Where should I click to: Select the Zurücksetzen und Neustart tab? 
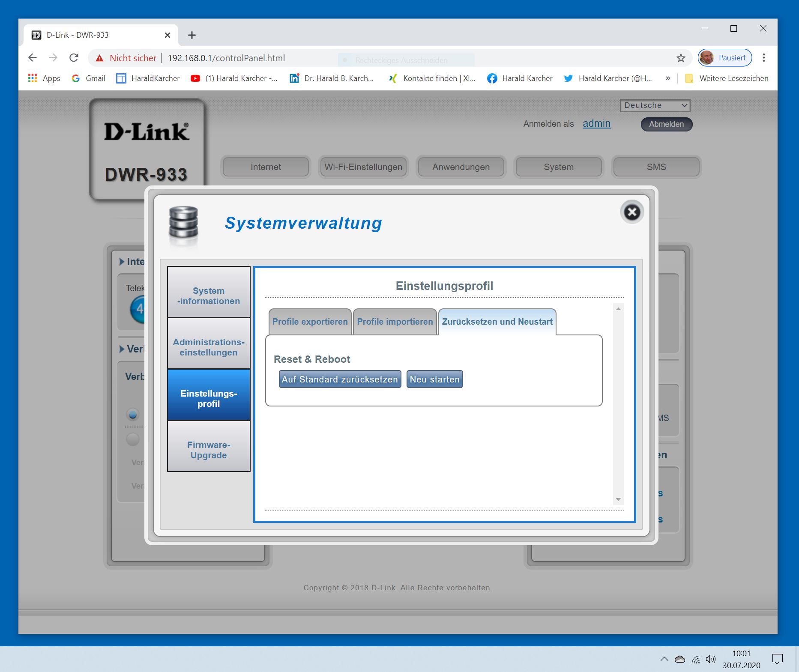(497, 322)
